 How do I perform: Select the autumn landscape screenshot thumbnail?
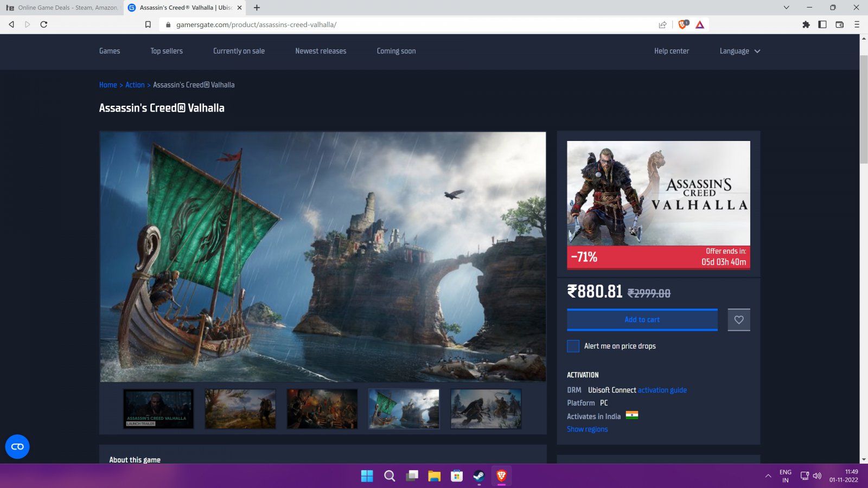(240, 409)
